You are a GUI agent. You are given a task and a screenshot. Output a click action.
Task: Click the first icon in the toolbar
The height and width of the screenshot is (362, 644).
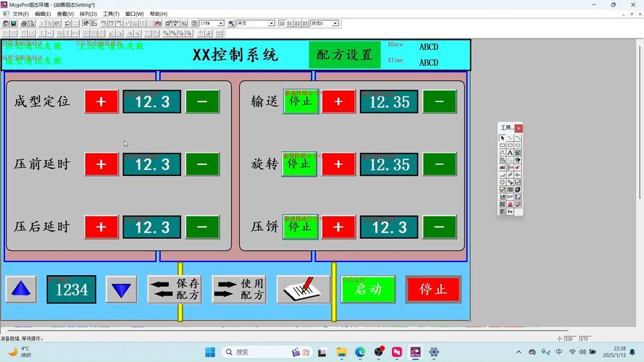[6, 23]
